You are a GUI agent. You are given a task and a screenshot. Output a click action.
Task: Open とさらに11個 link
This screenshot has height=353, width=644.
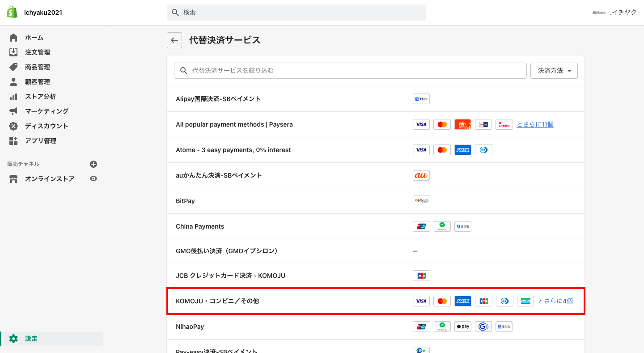pos(535,124)
